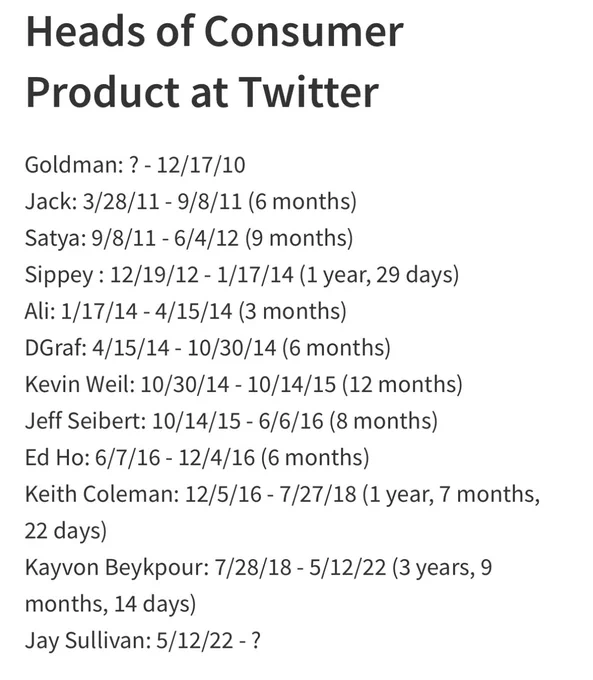This screenshot has height=680, width=593.
Task: Select the Ed Ho entry
Action: [197, 458]
